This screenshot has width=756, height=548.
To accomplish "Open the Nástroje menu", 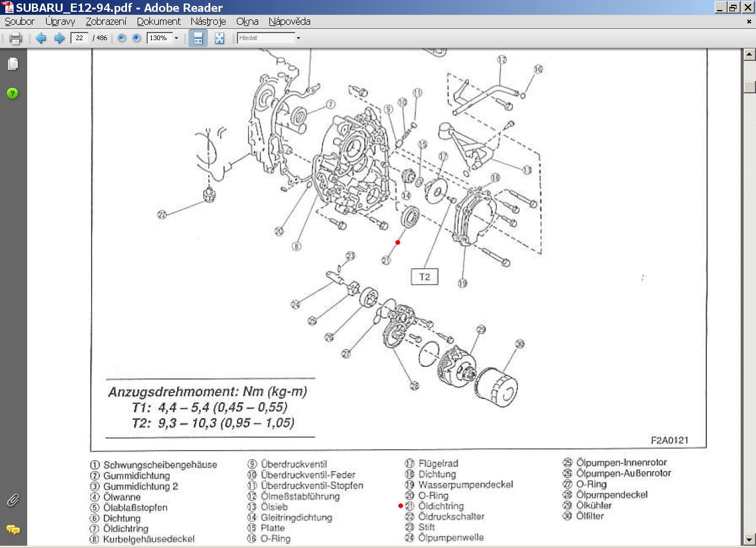I will coord(208,21).
